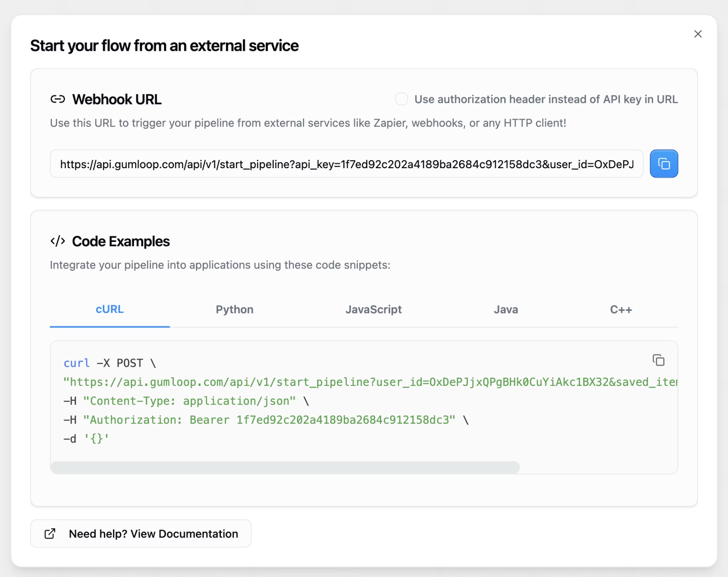Viewport: 728px width, 577px height.
Task: Click the webhook URL input field
Action: [347, 164]
